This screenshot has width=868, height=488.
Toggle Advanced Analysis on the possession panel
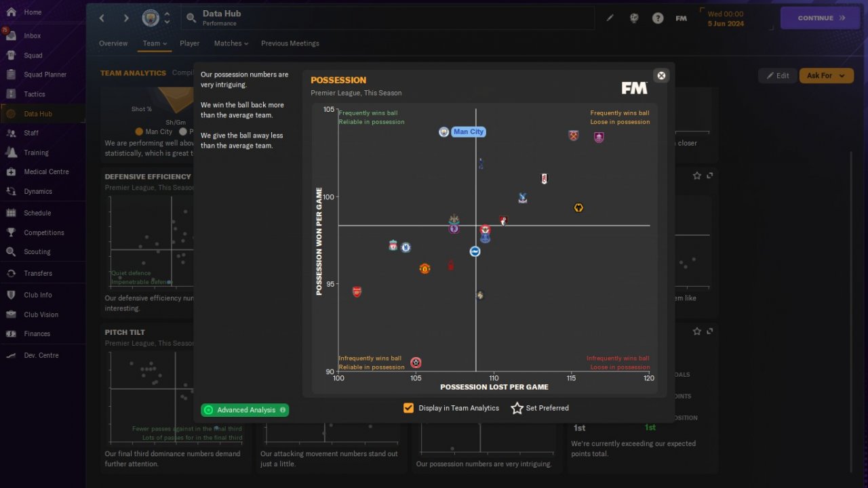coord(245,410)
